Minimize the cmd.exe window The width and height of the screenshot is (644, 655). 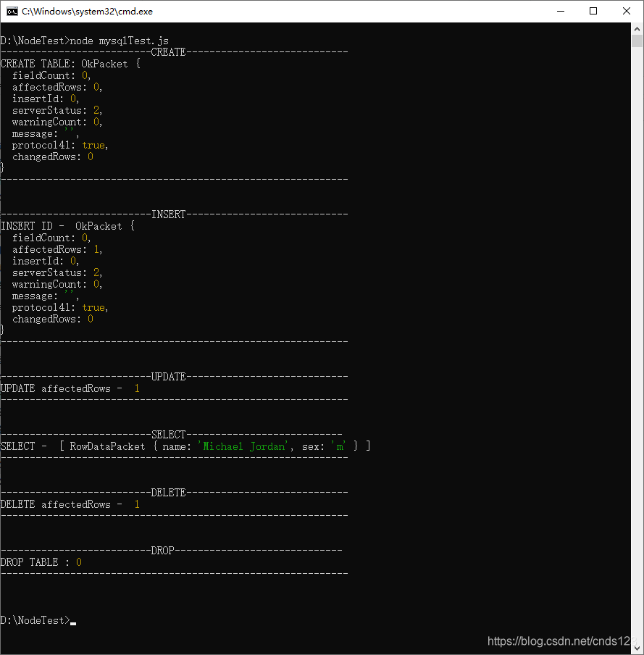click(x=561, y=12)
